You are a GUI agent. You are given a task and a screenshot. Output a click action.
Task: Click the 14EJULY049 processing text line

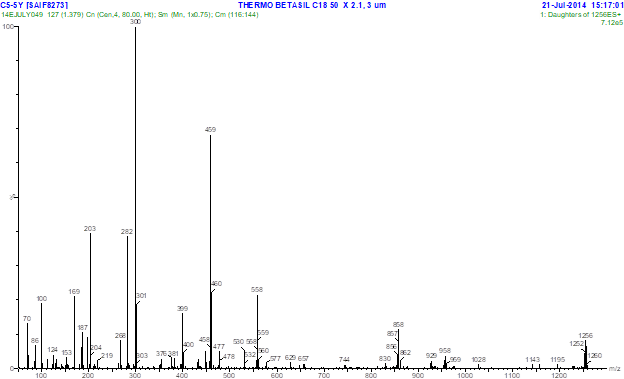[130, 15]
